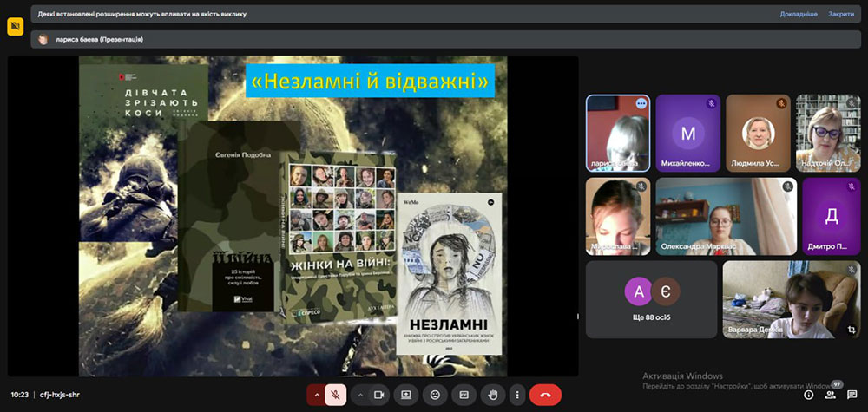Click the purple A avatar in the overflow tile
Screen dimensions: 868x412
click(638, 292)
